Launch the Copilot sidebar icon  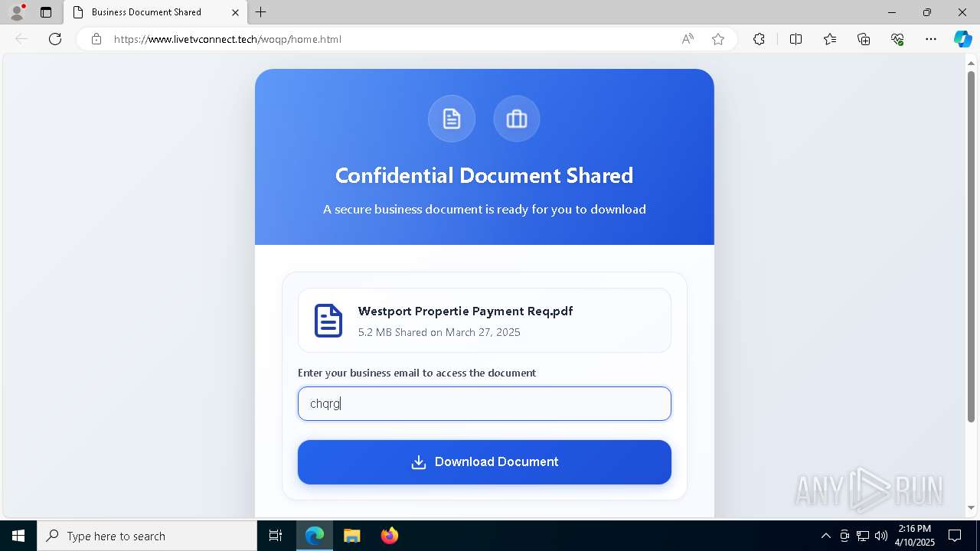pos(962,39)
